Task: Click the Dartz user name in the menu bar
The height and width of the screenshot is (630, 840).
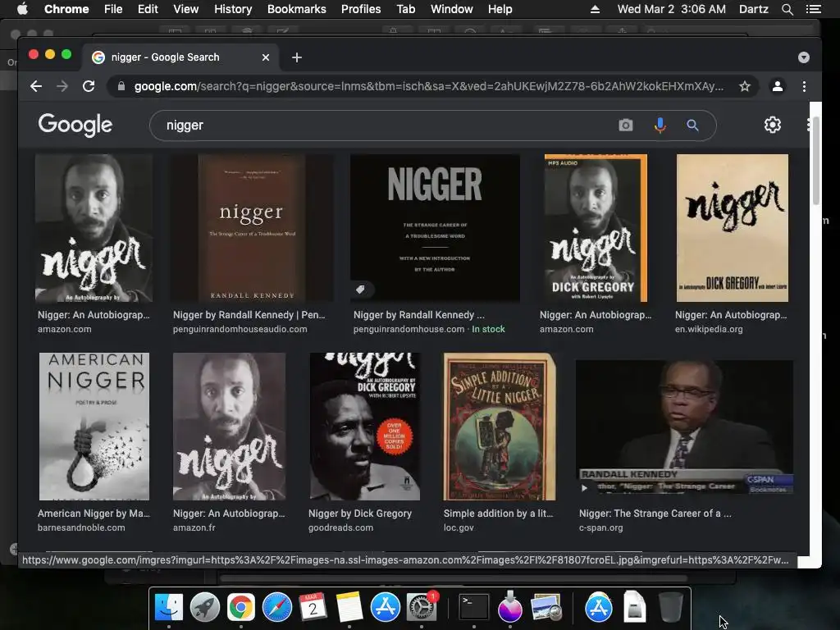Action: [753, 9]
